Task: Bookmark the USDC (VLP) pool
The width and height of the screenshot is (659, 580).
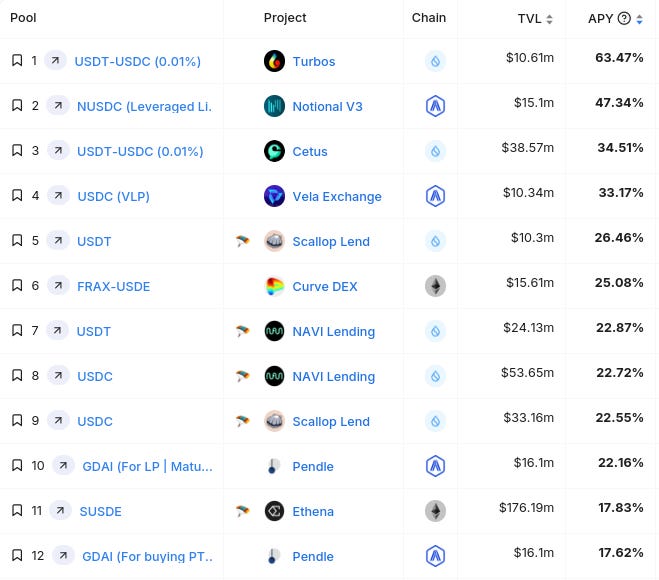Action: pyautogui.click(x=17, y=195)
